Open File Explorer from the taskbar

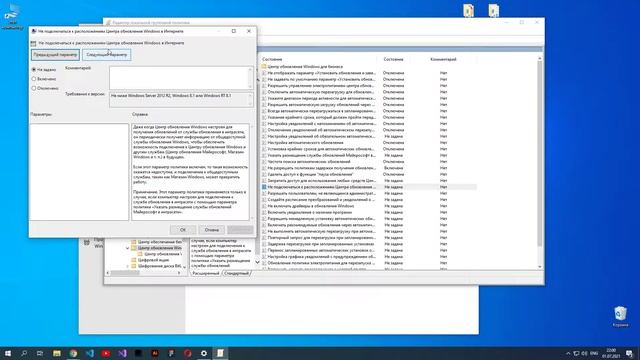[x=57, y=353]
